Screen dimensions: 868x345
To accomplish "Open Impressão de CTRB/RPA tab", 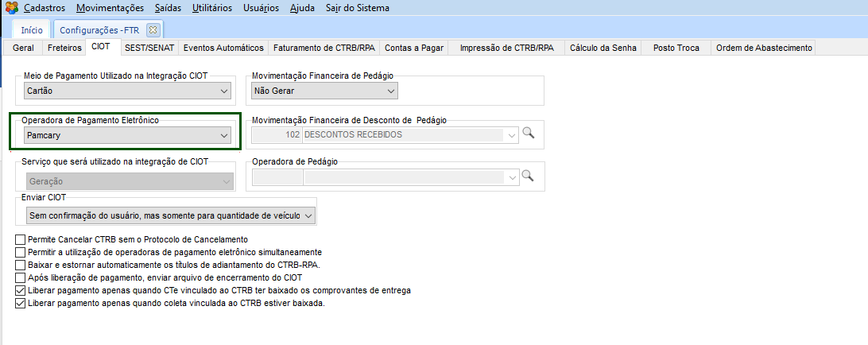I will click(x=507, y=48).
